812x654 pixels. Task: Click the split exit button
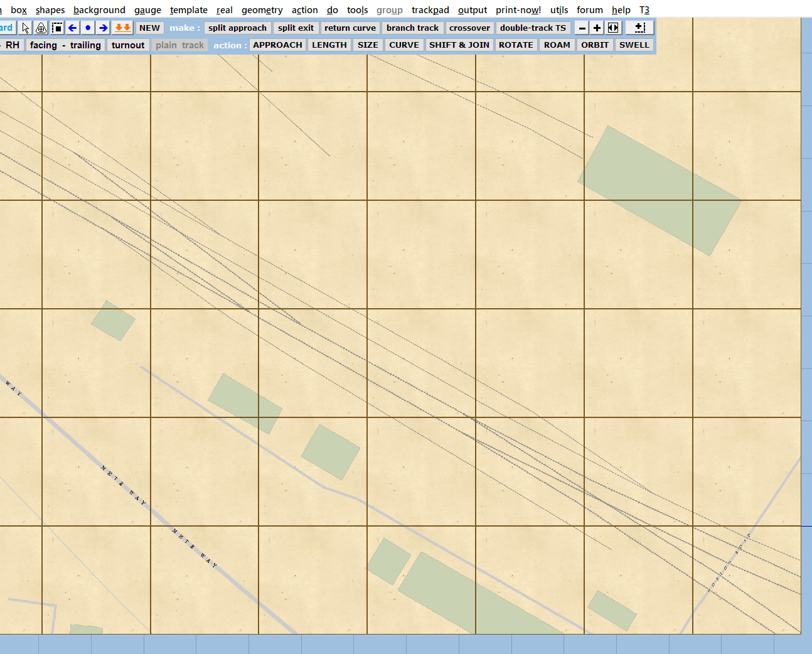296,28
